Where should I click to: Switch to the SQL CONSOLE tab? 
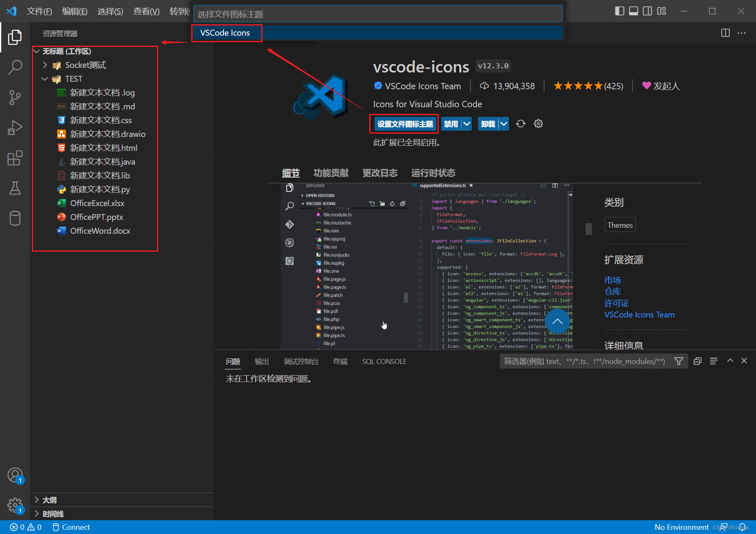384,361
